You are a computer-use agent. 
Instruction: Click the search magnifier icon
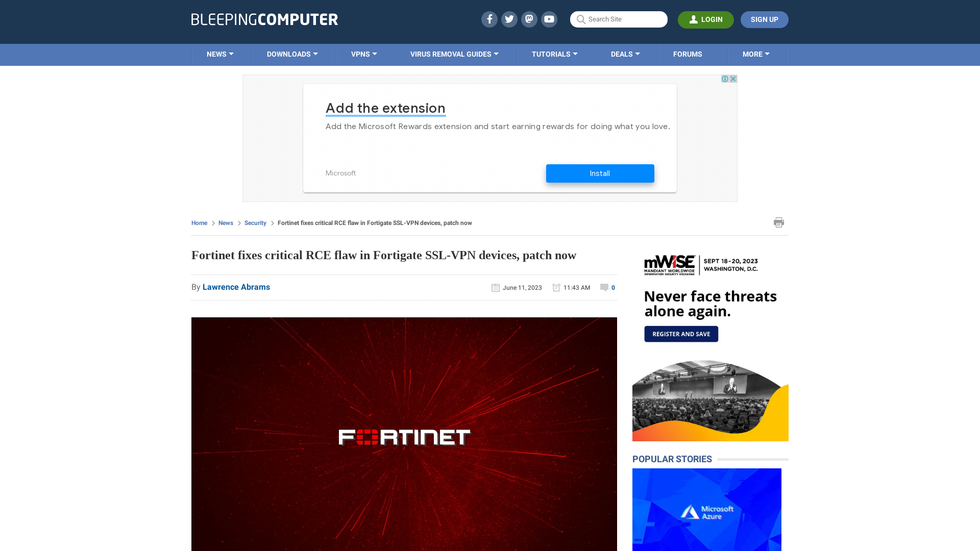pos(581,19)
